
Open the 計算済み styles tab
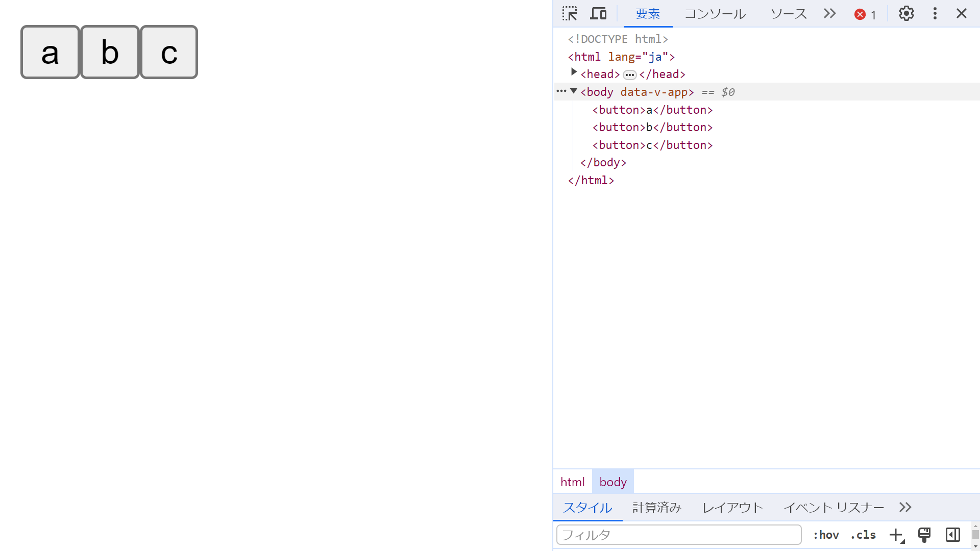(x=657, y=507)
